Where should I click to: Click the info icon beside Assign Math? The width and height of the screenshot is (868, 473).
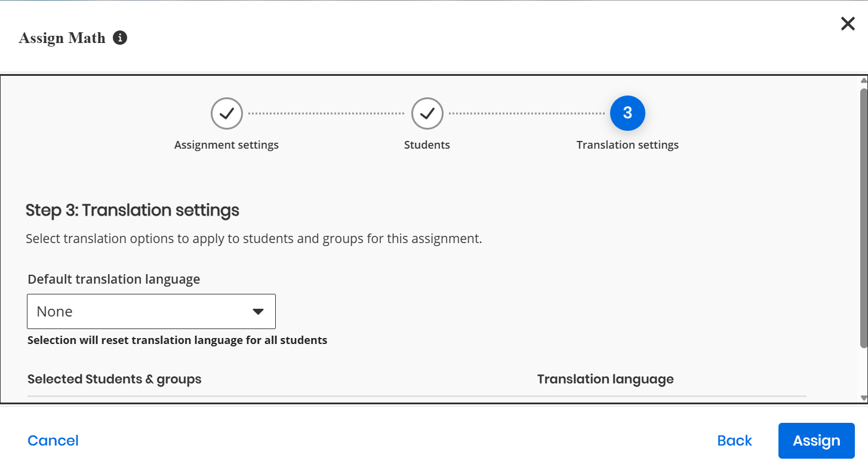click(x=120, y=38)
